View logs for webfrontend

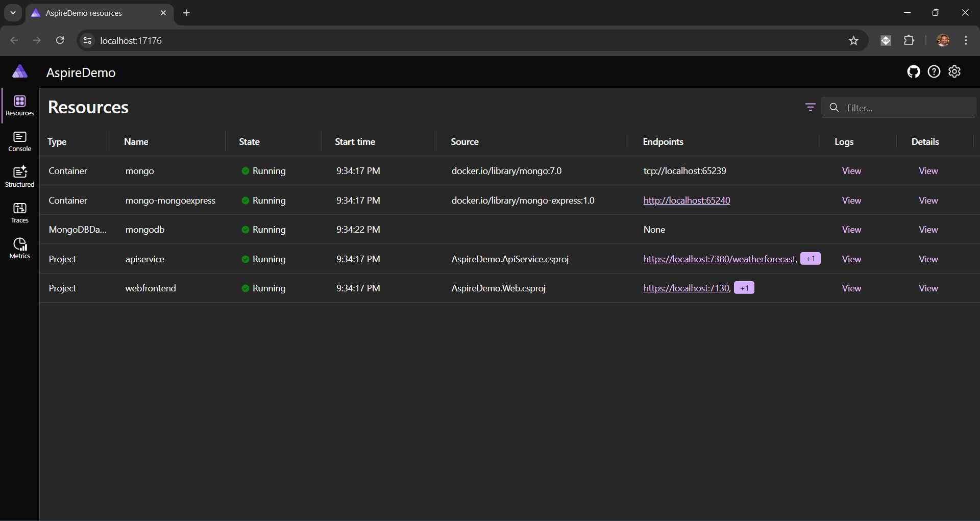coord(851,288)
